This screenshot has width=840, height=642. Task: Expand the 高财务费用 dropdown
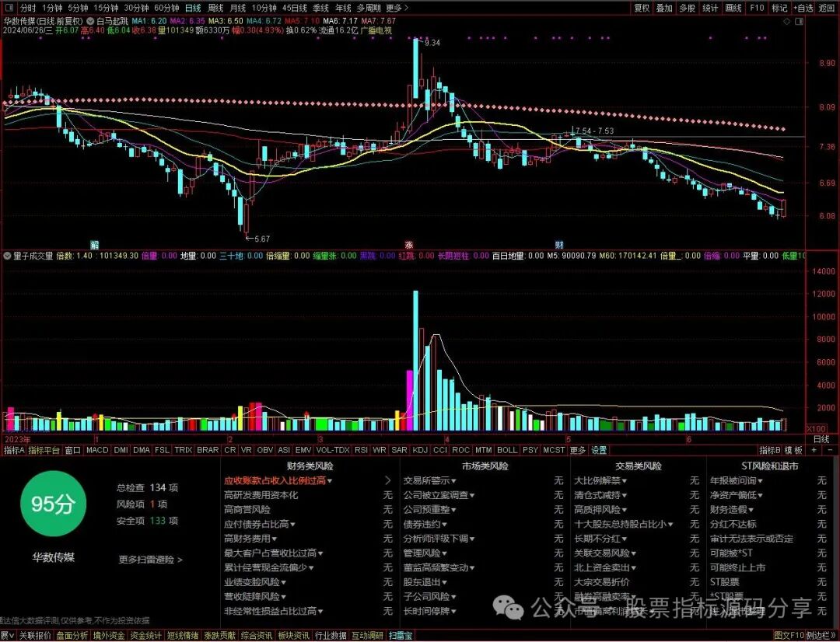coord(250,539)
